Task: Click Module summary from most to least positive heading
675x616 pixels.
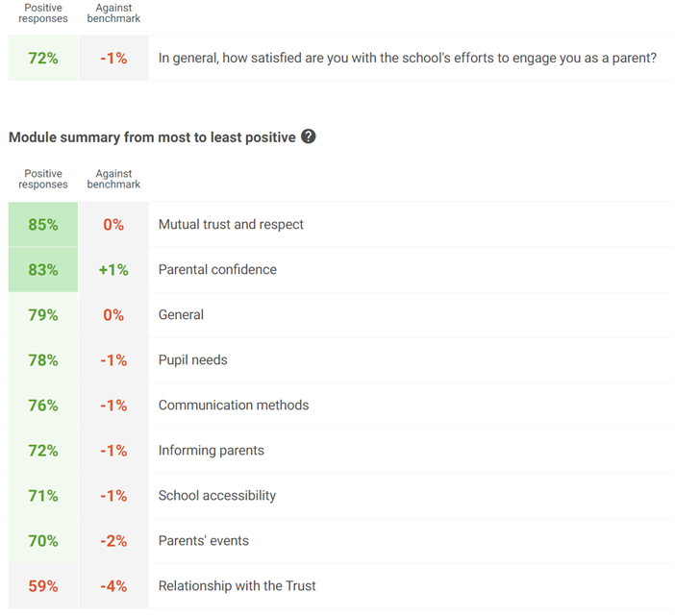Action: (x=152, y=137)
